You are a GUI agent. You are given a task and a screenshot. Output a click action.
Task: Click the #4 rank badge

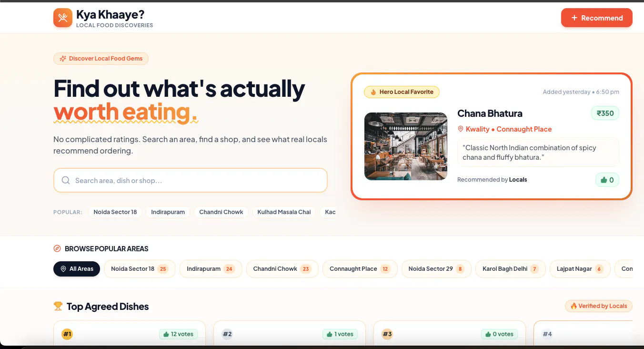pos(547,334)
